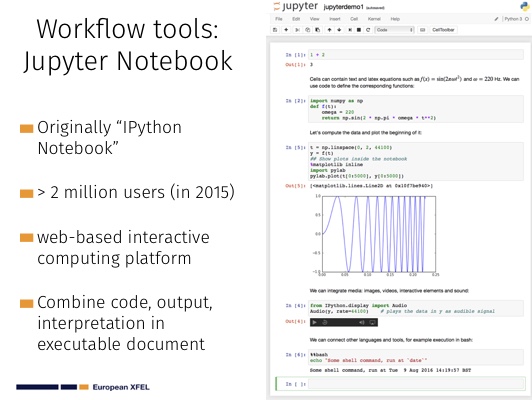Click the bullet 'web-based interactive computing platform'
The height and width of the screenshot is (400, 532).
[x=123, y=247]
